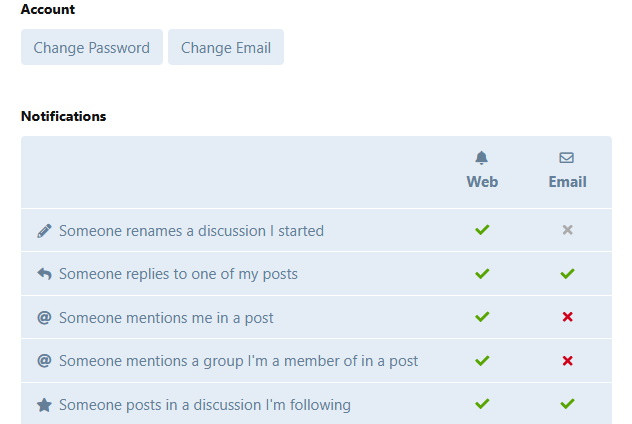Viewport: 632px width, 424px height.
Task: Disable web notification for group mentions
Action: click(x=482, y=361)
